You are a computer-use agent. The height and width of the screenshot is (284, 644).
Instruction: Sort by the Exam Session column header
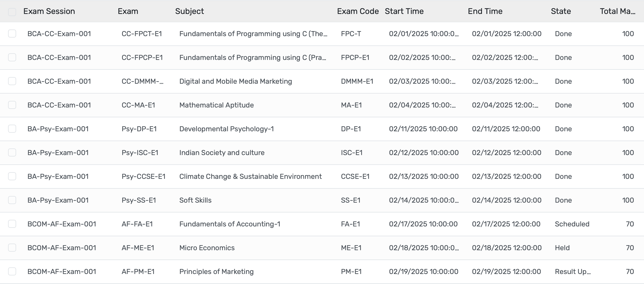coord(49,11)
